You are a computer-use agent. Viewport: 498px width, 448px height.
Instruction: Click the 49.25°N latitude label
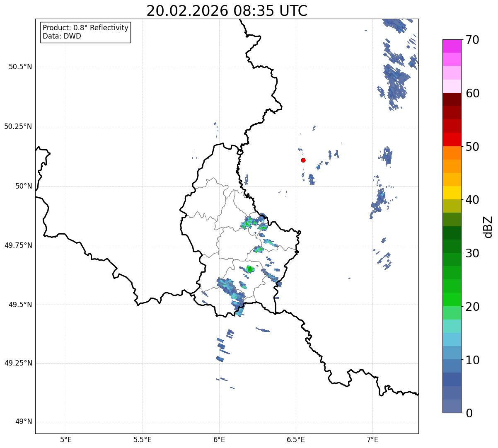18,363
